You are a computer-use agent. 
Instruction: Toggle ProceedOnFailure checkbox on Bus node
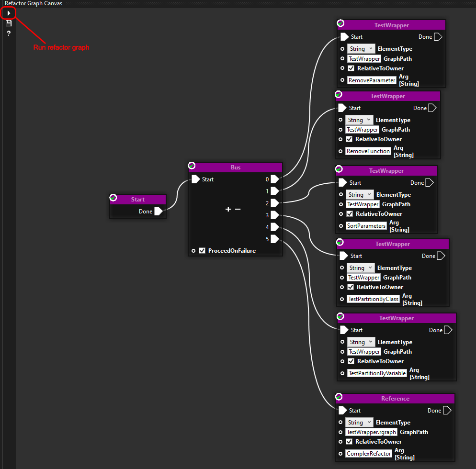point(202,251)
